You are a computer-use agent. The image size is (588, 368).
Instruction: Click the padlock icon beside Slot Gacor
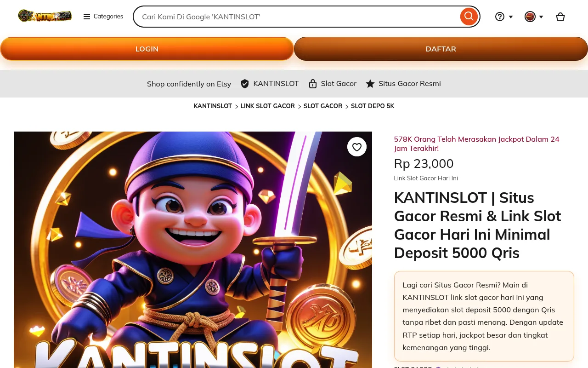(313, 84)
